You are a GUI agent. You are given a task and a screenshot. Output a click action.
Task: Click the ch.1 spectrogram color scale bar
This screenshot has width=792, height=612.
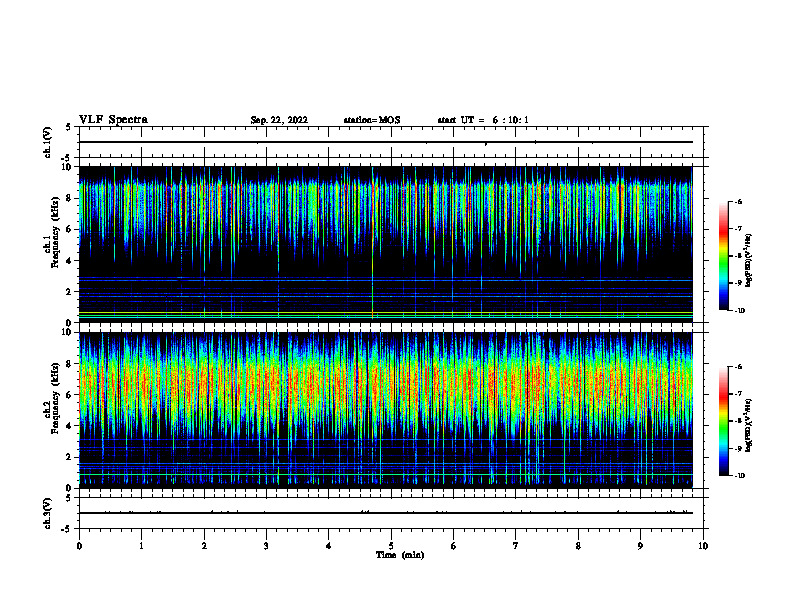pos(724,256)
